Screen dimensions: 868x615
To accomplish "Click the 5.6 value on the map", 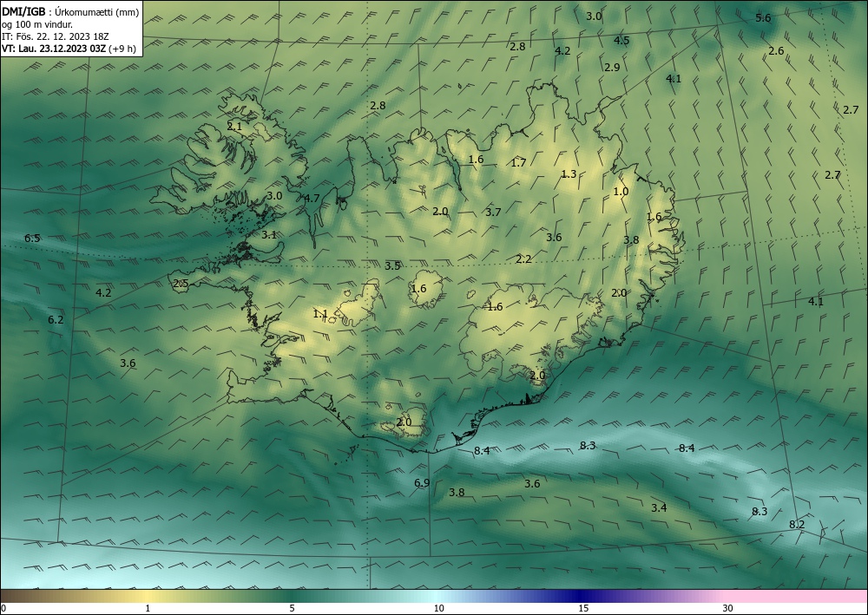I will 763,18.
